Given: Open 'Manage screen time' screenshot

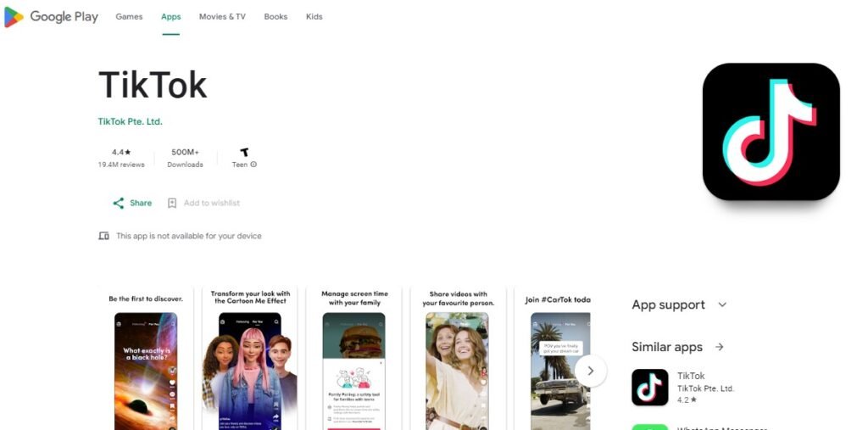Looking at the screenshot, I should 354,359.
